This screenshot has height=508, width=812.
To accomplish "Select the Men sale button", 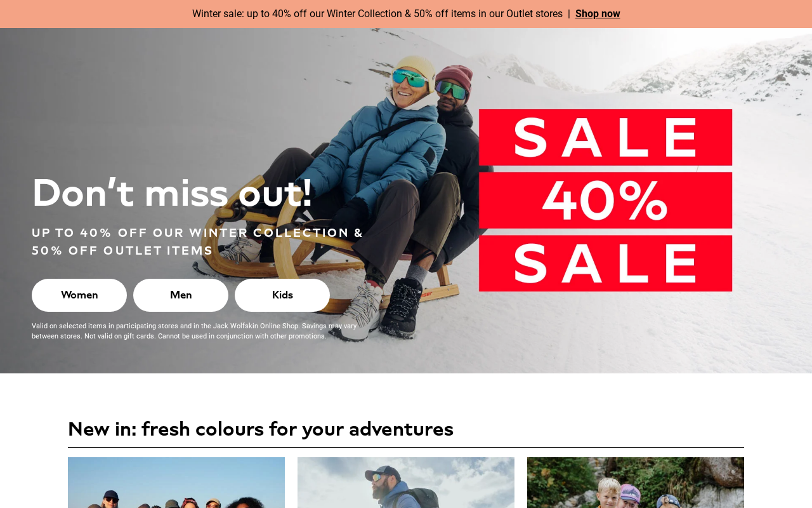I will 181,295.
